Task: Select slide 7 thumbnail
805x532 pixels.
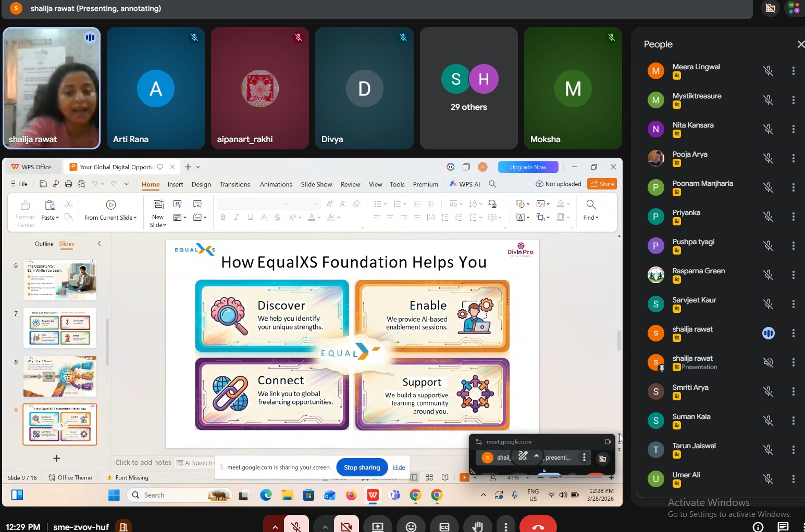Action: 60,328
